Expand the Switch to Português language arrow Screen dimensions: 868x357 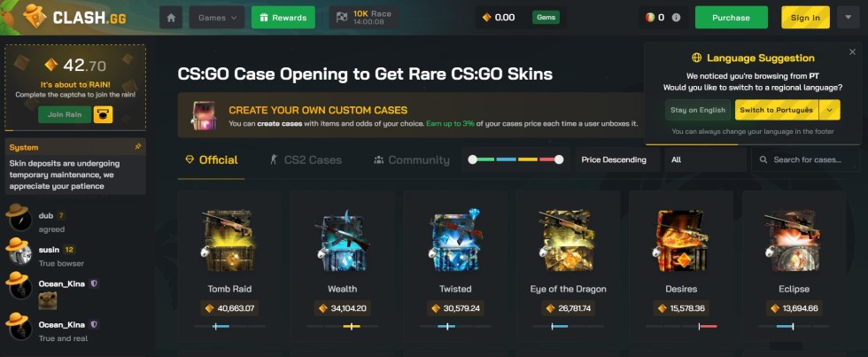point(829,110)
